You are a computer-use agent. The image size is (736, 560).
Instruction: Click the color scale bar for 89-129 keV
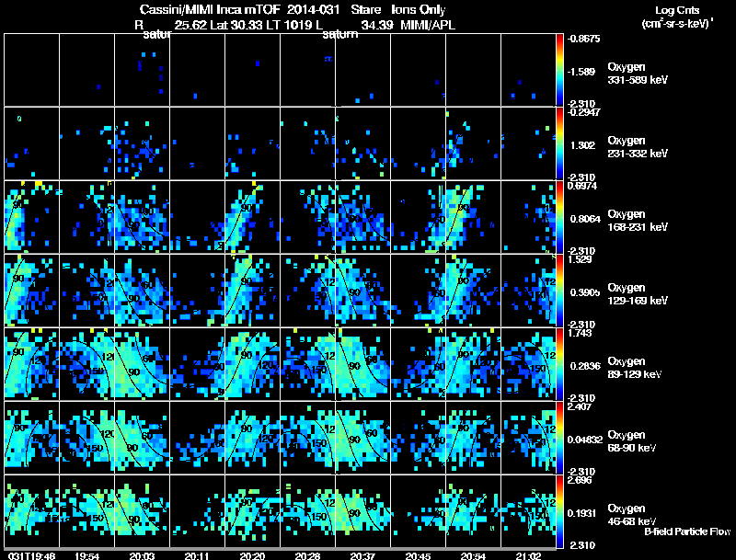tap(559, 364)
